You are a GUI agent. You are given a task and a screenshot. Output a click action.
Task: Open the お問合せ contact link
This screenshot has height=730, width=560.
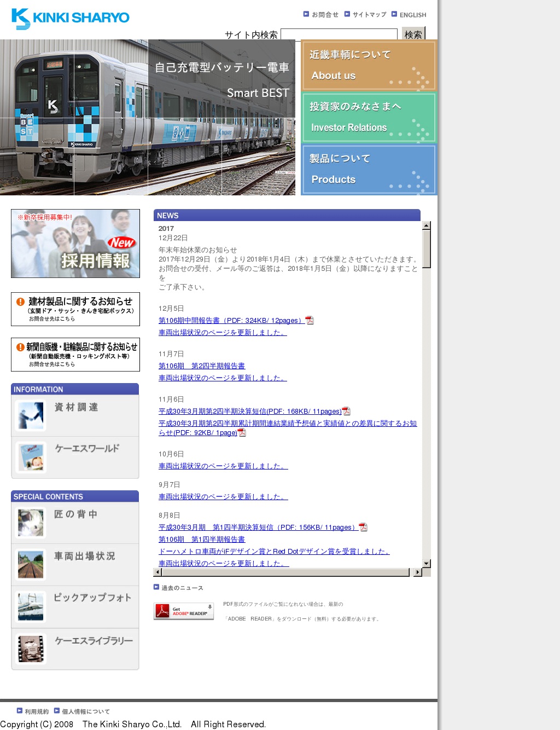325,15
